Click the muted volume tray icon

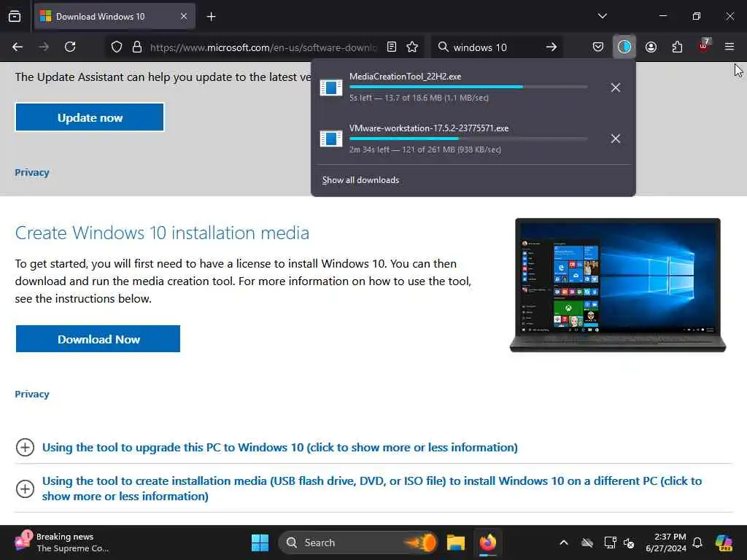pyautogui.click(x=630, y=542)
